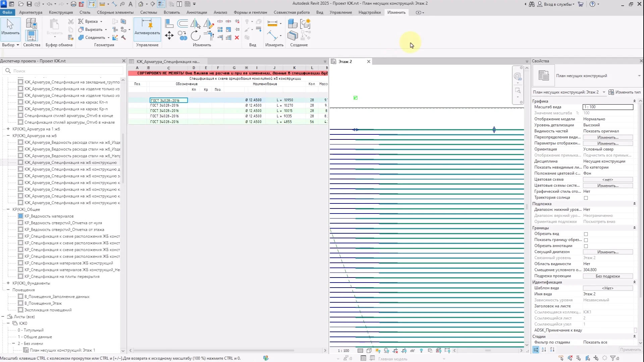Activate the Copy tool icon

[182, 36]
